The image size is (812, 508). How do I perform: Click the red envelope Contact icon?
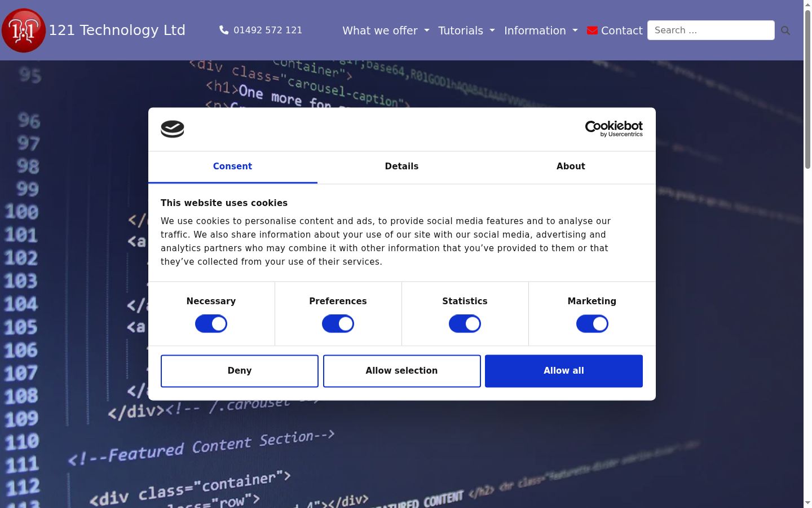[x=592, y=30]
